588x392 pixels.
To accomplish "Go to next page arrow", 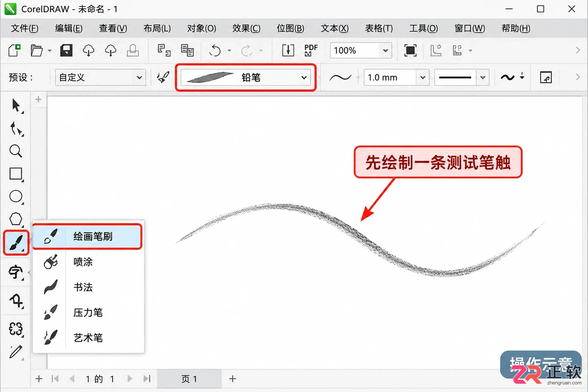I will tap(130, 379).
